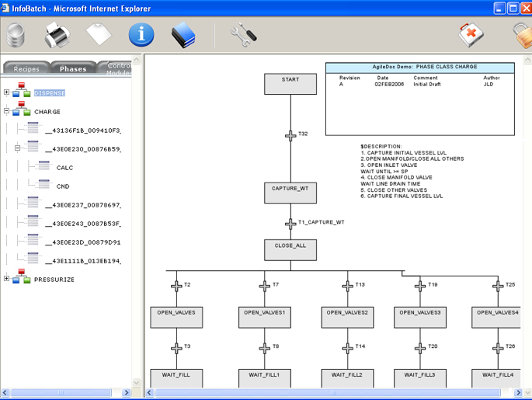Select DISPENSE in the phase tree

tap(50, 93)
